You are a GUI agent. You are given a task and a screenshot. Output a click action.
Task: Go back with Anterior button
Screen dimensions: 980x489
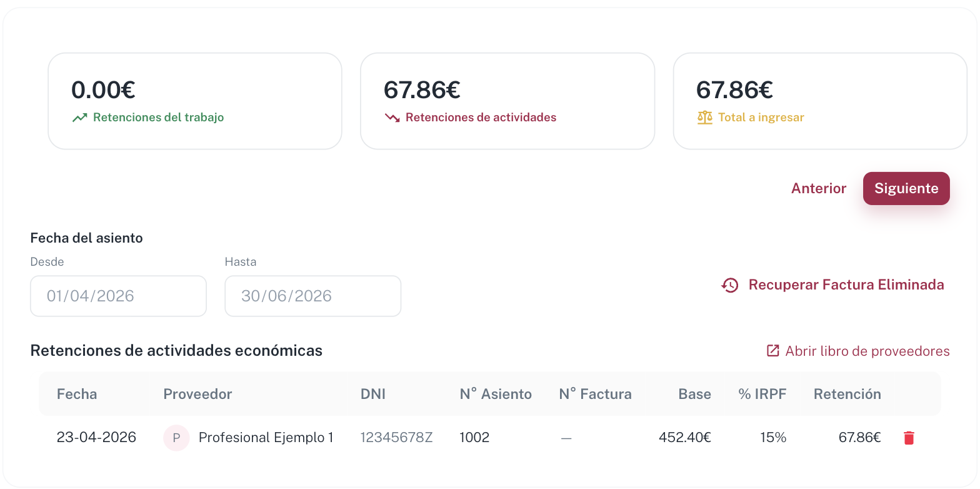(819, 188)
